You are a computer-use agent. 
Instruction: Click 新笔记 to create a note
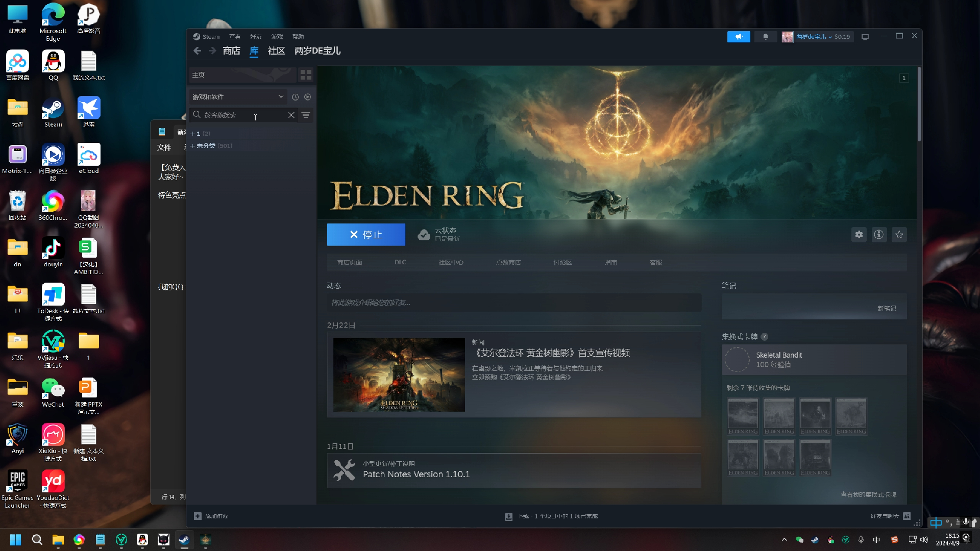(x=887, y=309)
